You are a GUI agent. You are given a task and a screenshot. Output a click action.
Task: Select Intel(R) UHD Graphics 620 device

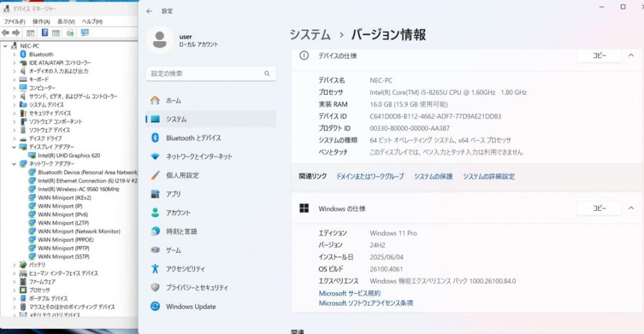pyautogui.click(x=69, y=155)
